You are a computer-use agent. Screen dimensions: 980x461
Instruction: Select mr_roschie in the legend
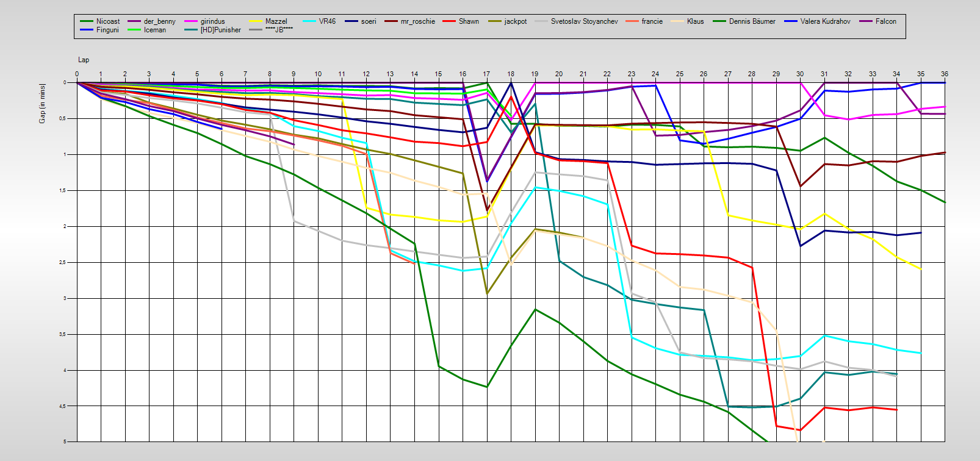(417, 21)
